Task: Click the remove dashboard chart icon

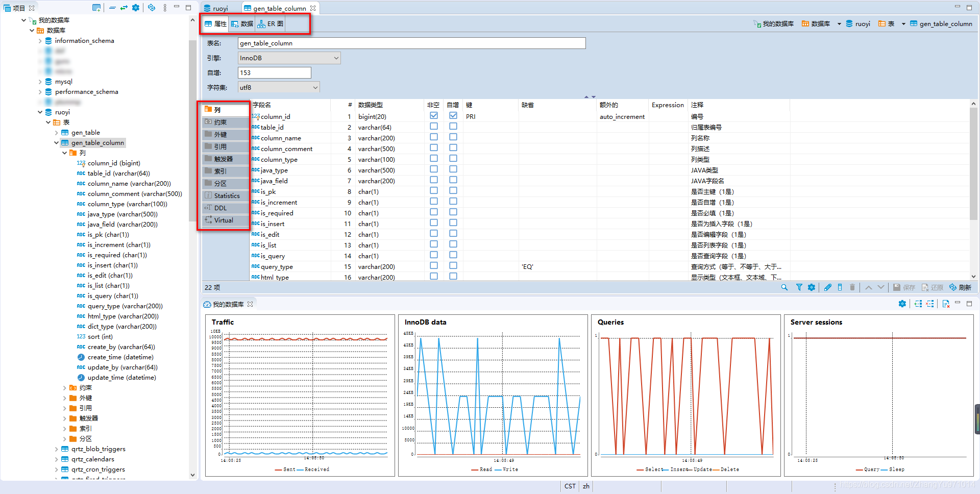Action: (930, 304)
